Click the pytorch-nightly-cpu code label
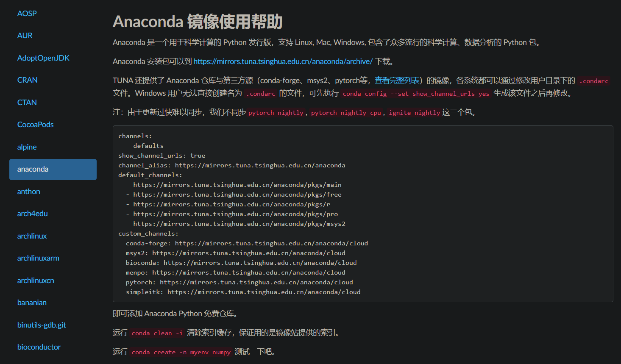Viewport: 621px width, 364px height. pyautogui.click(x=346, y=113)
